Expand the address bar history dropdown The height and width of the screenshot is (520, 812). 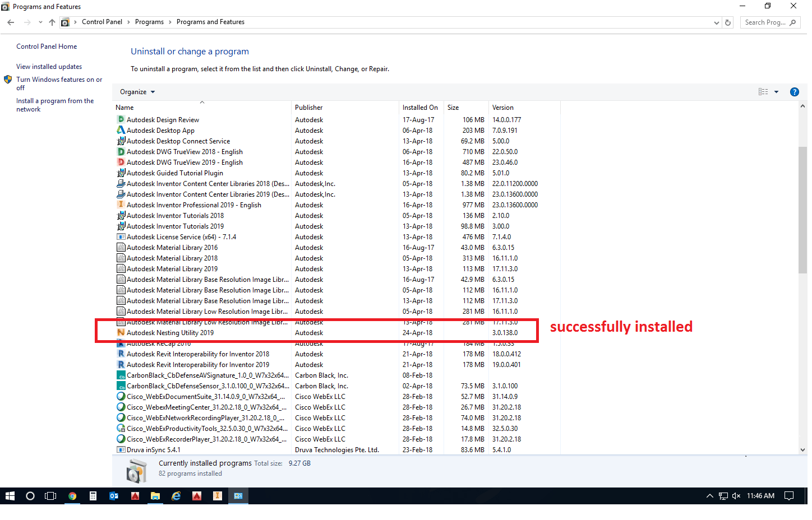tap(716, 23)
